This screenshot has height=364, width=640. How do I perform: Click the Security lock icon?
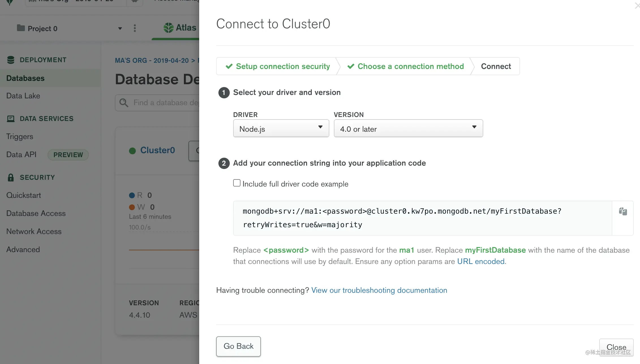click(x=11, y=177)
